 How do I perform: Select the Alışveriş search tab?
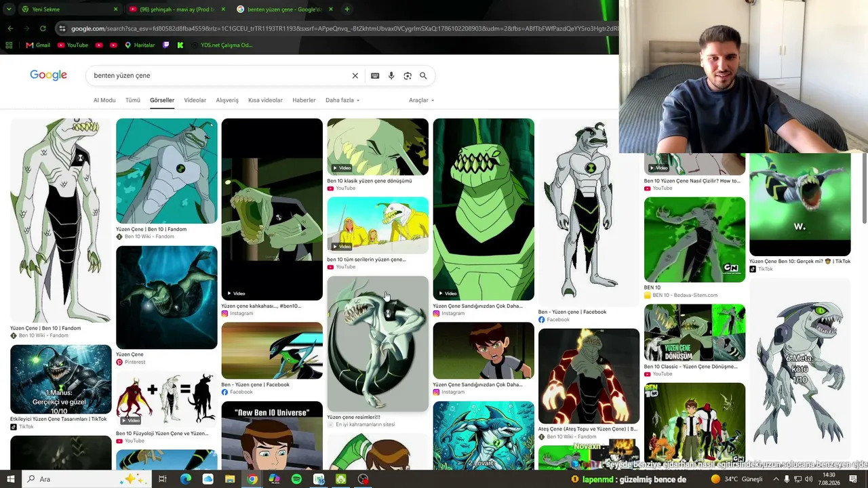click(227, 100)
